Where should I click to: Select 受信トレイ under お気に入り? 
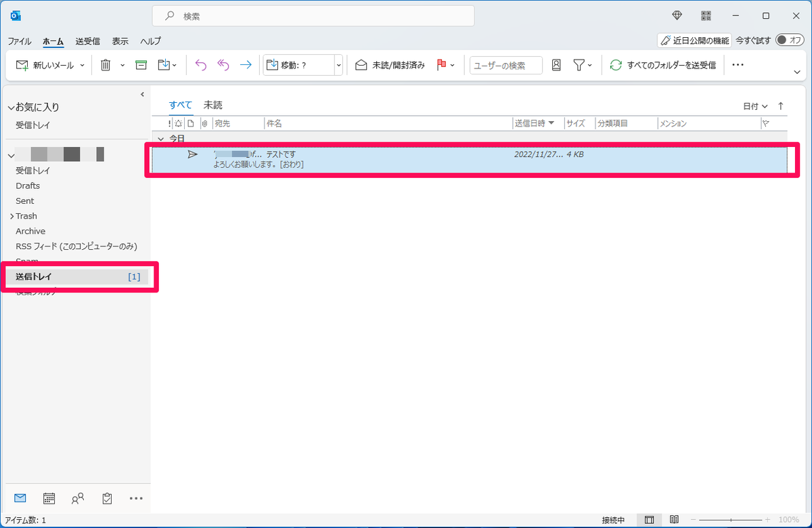[33, 125]
